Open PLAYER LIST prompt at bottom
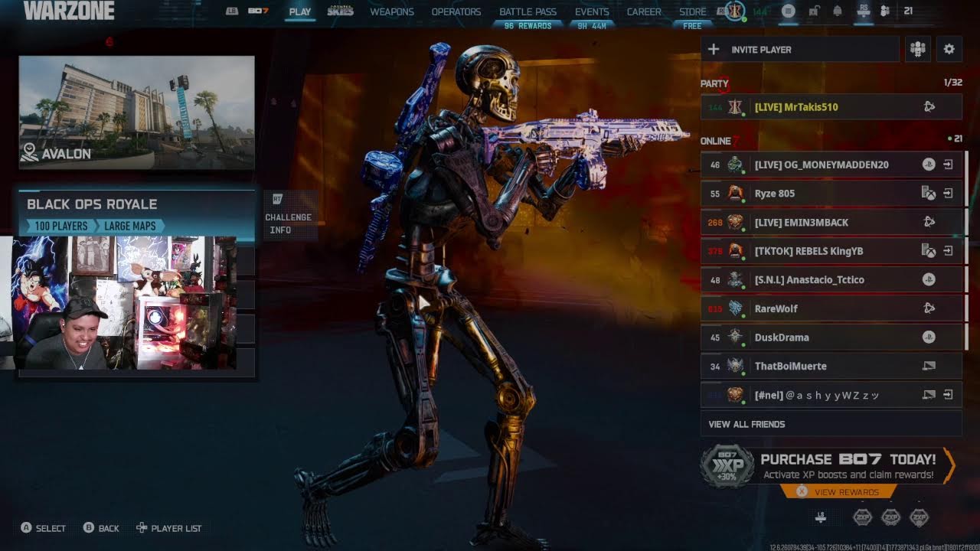 168,528
